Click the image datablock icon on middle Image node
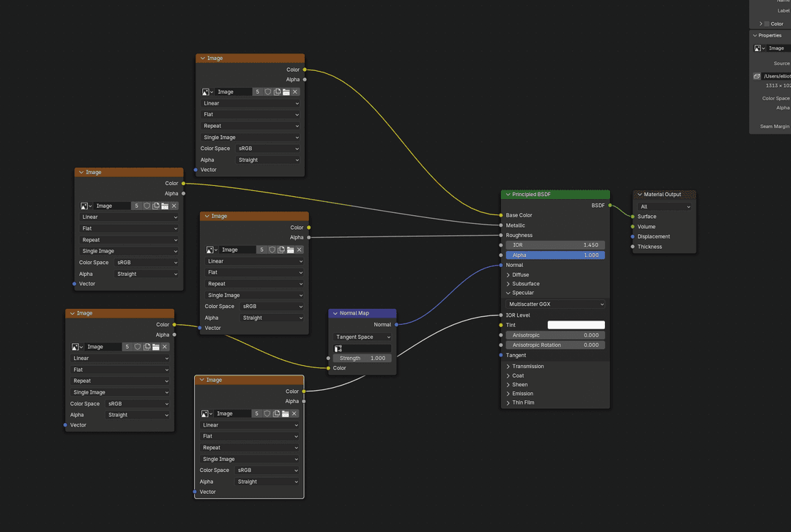791x532 pixels. 209,250
